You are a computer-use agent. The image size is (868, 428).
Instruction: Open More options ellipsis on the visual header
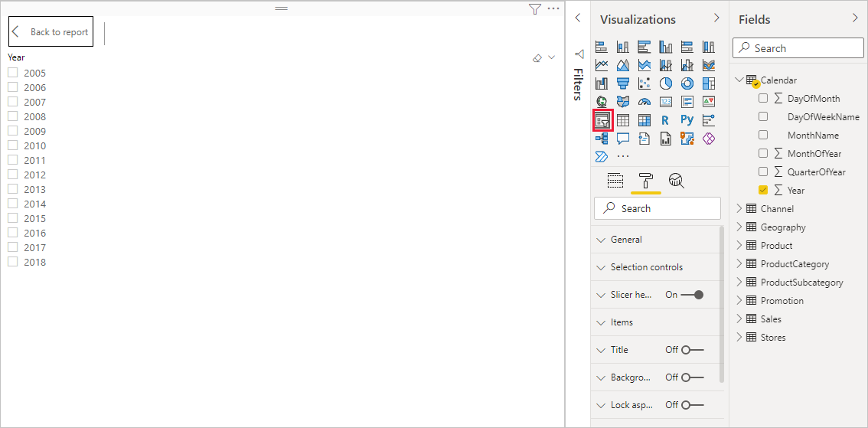coord(553,8)
